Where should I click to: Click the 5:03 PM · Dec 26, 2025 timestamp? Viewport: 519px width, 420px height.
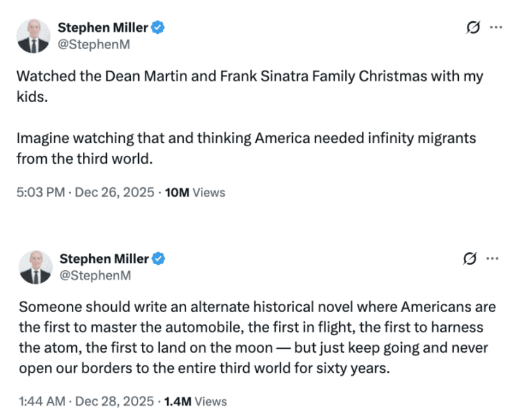tap(85, 192)
